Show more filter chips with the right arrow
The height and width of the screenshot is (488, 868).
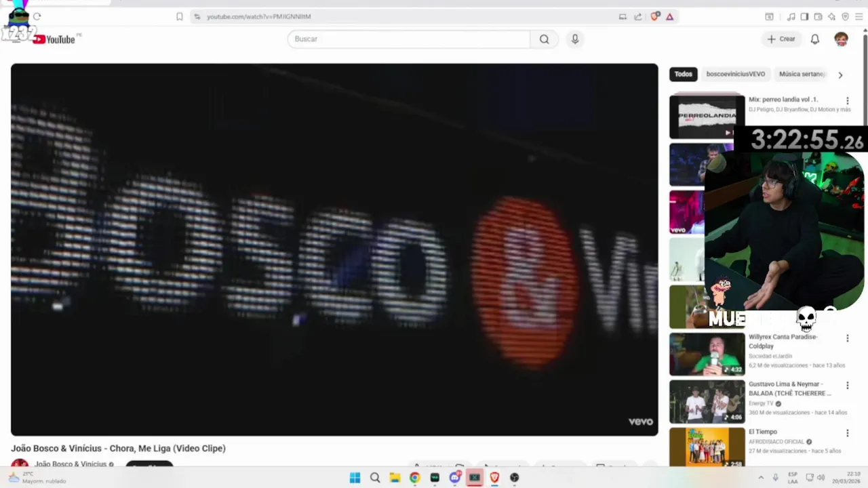pyautogui.click(x=840, y=75)
